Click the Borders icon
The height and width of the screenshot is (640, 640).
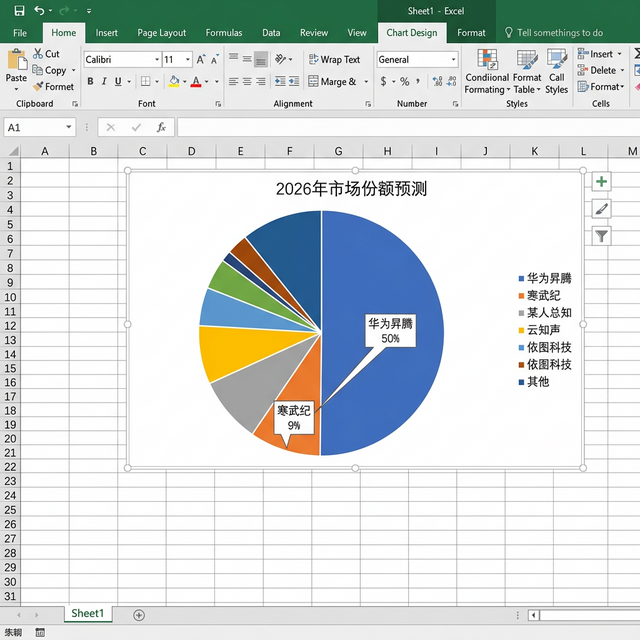click(146, 81)
